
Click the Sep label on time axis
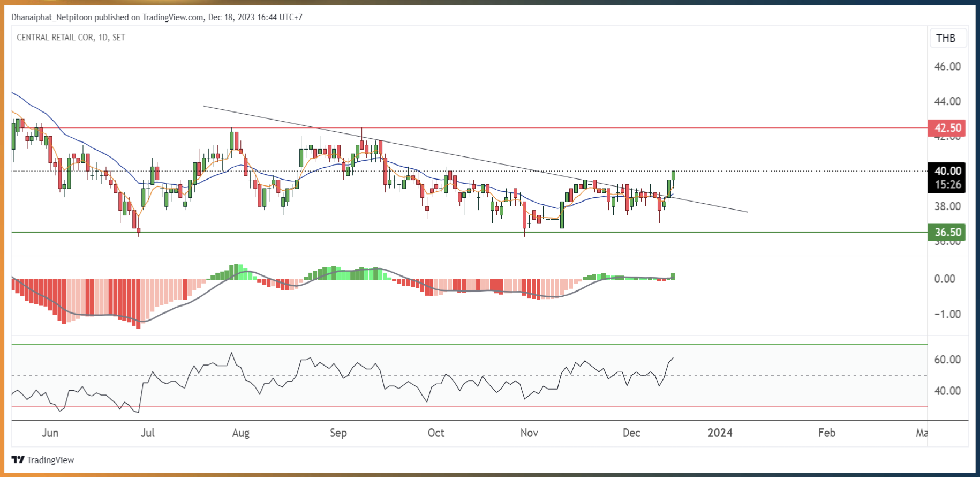click(x=338, y=433)
